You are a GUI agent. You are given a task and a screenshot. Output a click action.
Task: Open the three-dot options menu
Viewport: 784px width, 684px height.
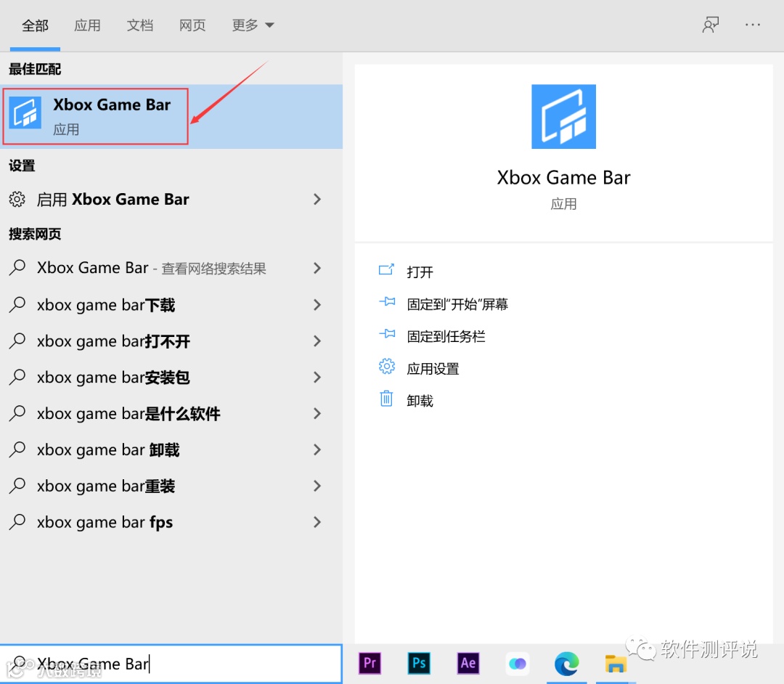click(x=753, y=25)
